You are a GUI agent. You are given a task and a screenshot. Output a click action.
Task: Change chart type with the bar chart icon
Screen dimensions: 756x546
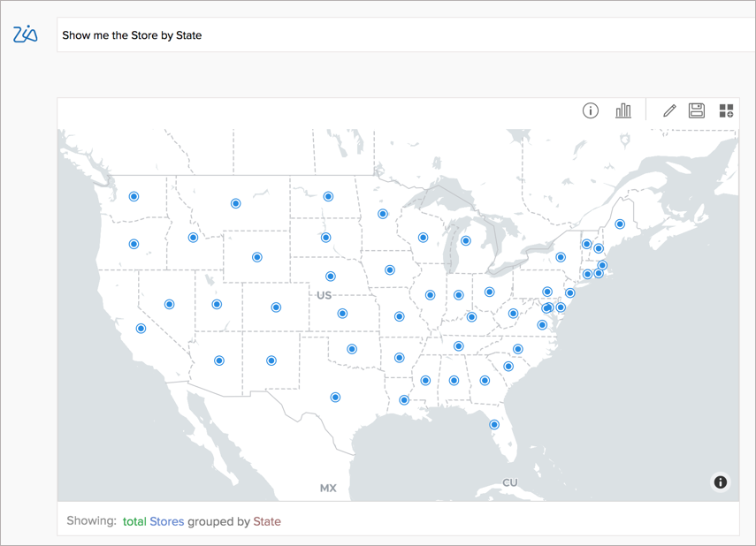coord(623,110)
